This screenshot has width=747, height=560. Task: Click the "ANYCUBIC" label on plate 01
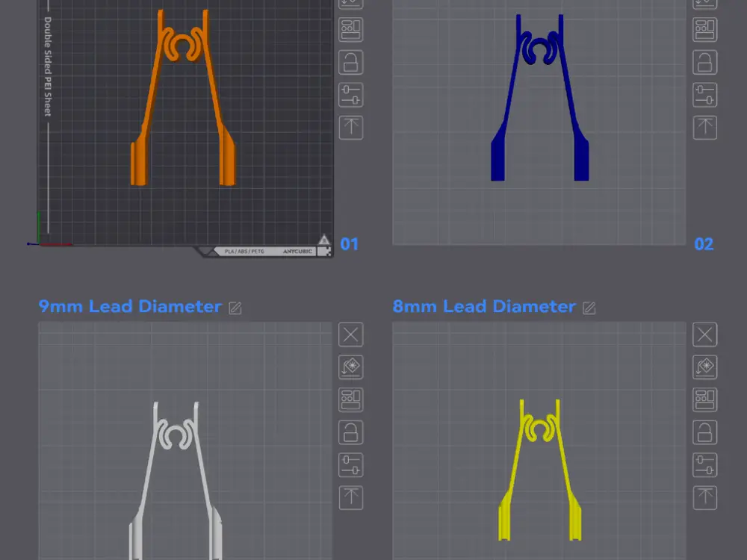297,252
